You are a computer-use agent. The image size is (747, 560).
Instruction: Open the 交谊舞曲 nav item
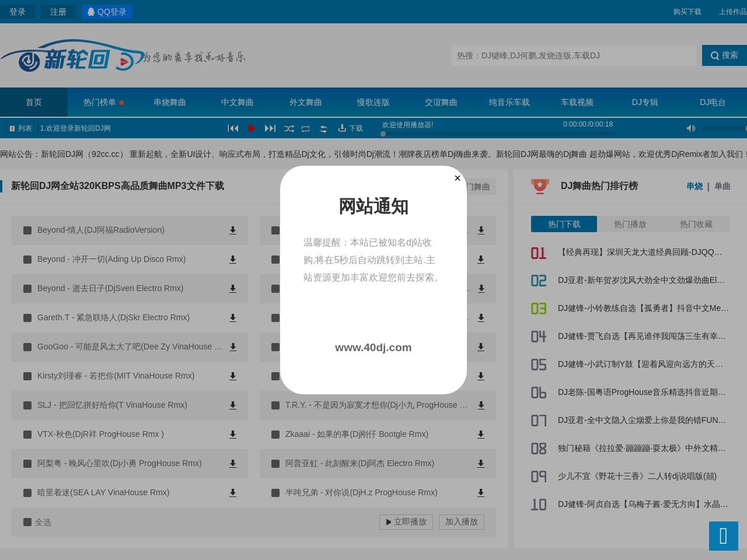coord(441,102)
